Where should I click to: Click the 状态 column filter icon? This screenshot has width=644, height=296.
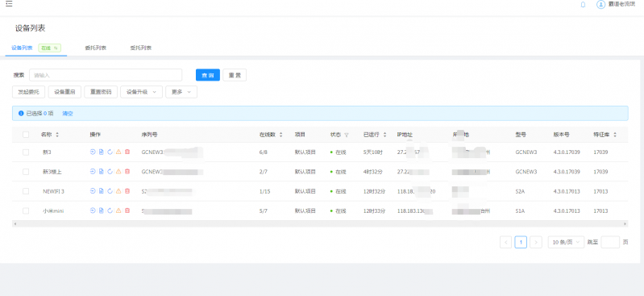(x=347, y=135)
